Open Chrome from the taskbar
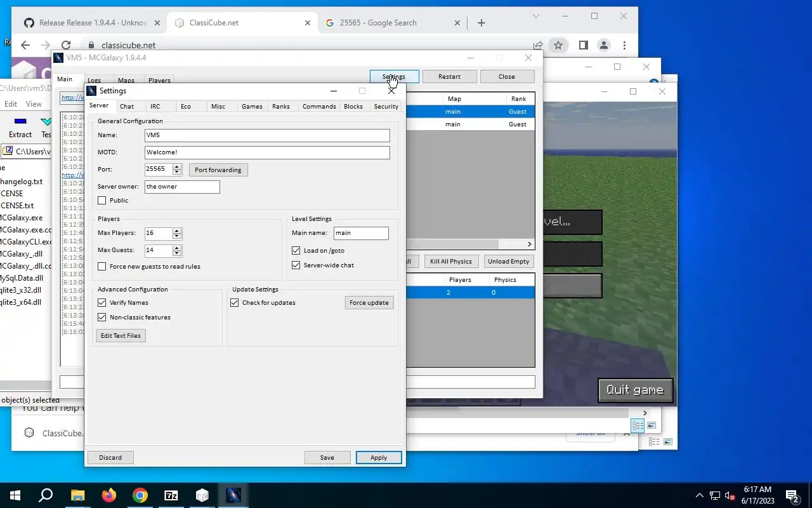Image resolution: width=812 pixels, height=508 pixels. [x=140, y=495]
